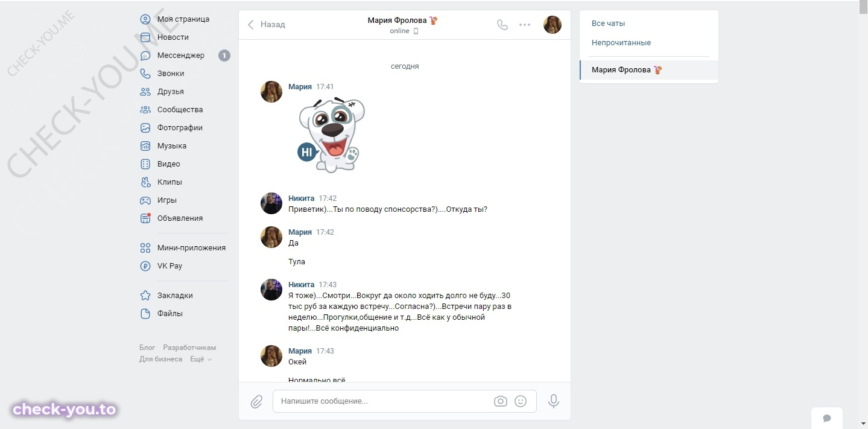
Task: Open the Закладки menu label
Action: pos(175,296)
